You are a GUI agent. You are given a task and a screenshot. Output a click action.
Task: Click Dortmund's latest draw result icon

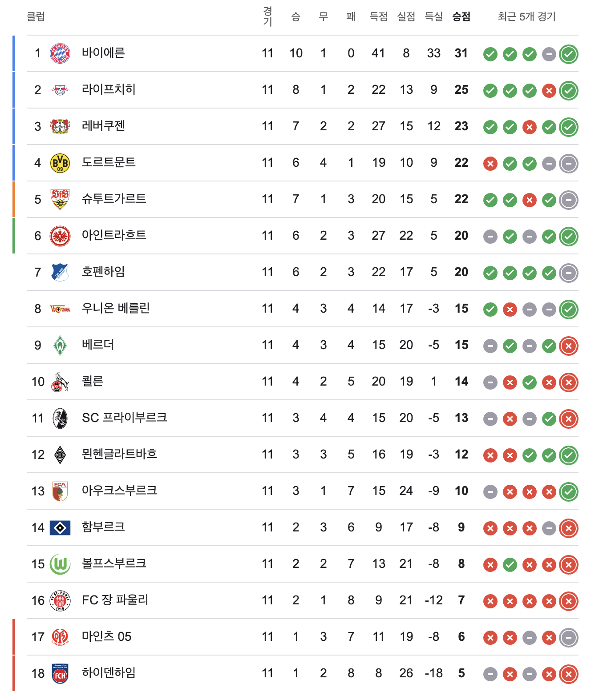coord(568,164)
